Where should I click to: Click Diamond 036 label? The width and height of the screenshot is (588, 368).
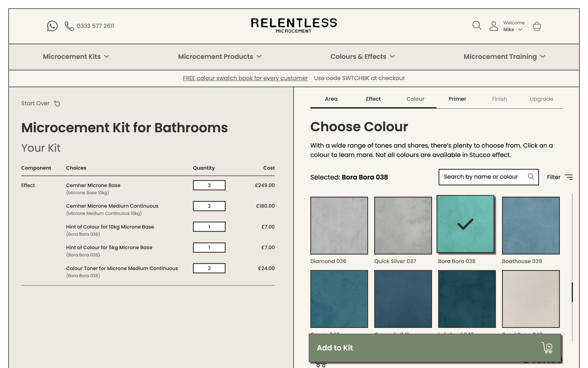click(x=328, y=261)
